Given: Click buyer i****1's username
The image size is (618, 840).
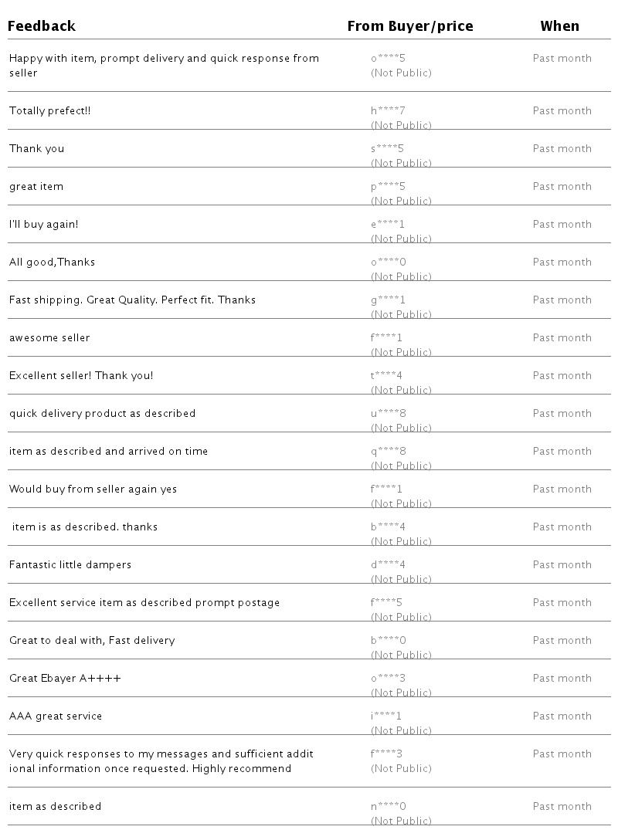Looking at the screenshot, I should click(x=386, y=716).
